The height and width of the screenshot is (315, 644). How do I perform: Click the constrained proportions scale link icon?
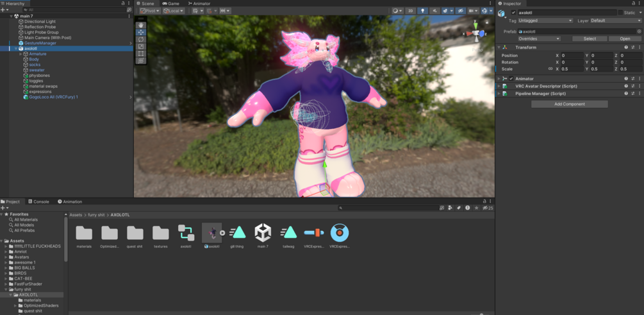(550, 69)
